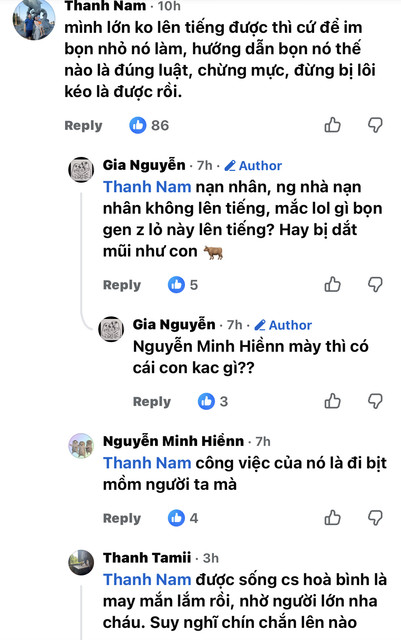Reply to Nguyễn Minh Hiềnn's comment
Viewport: 401px width, 640px height.
click(x=122, y=518)
